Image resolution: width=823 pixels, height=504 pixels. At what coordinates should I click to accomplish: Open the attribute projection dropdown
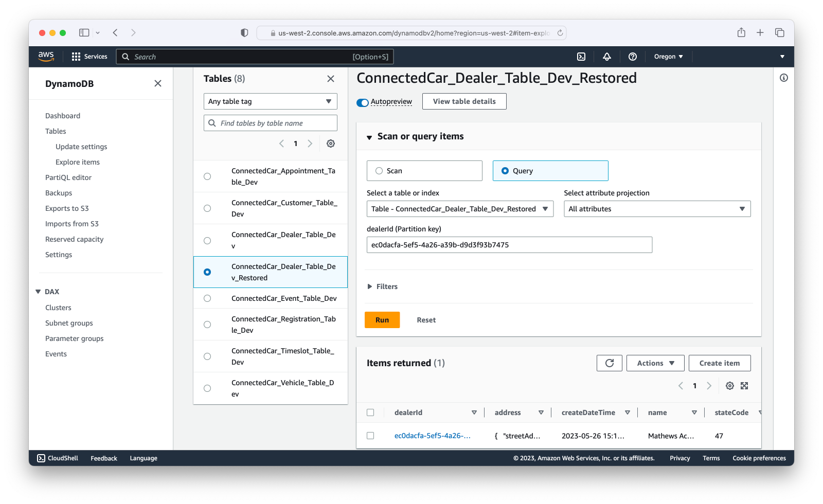(657, 209)
